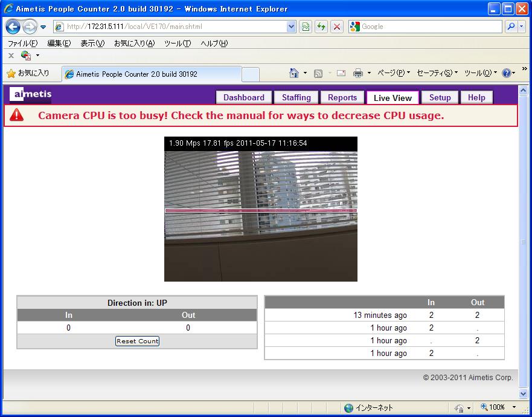Screen dimensions: 532x417
Task: Click the video stats timestamp overlay text
Action: pos(238,143)
